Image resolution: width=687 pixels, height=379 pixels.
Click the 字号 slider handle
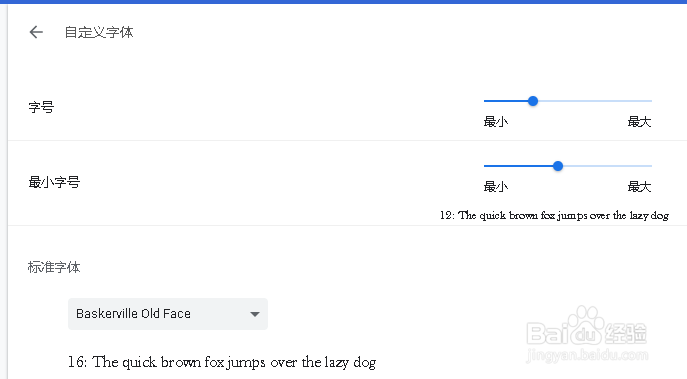click(533, 101)
